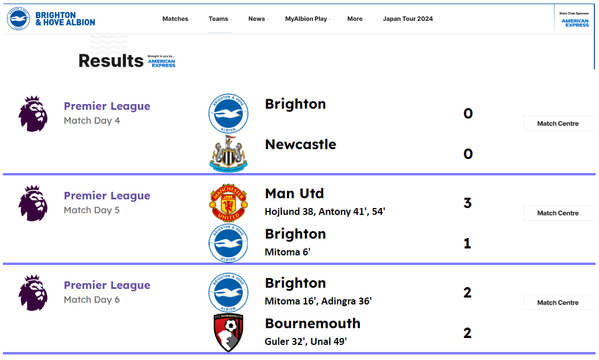Open the MyAlbion Play menu

pyautogui.click(x=308, y=19)
